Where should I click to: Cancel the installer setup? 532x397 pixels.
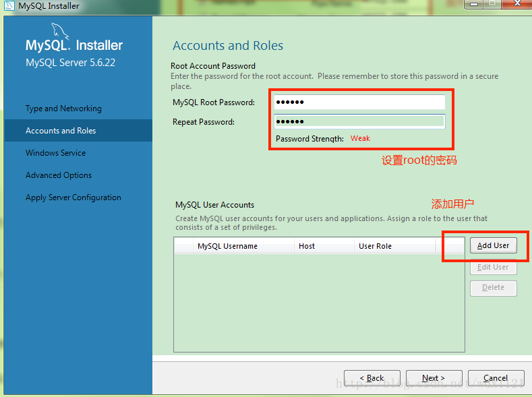coord(496,377)
